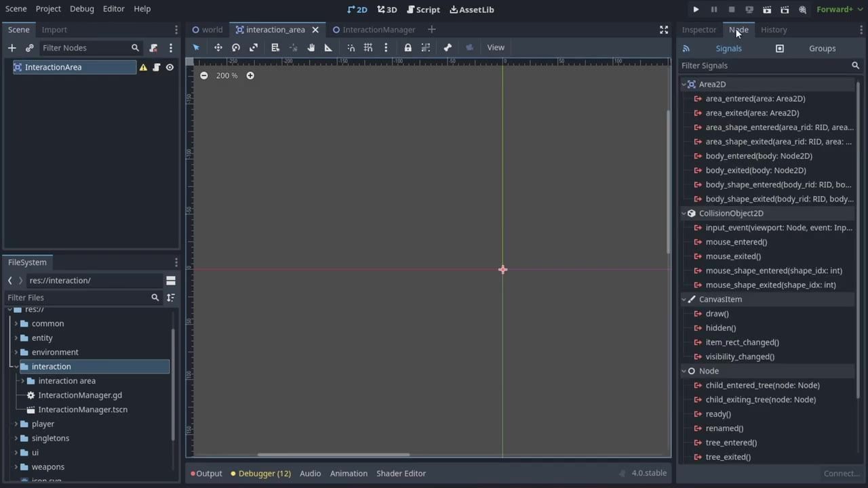Toggle distraction-free mode expand icon
The height and width of the screenshot is (488, 868).
[x=664, y=30]
